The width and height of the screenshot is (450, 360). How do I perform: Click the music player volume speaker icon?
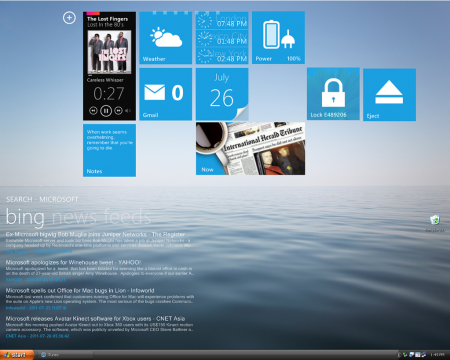128,111
